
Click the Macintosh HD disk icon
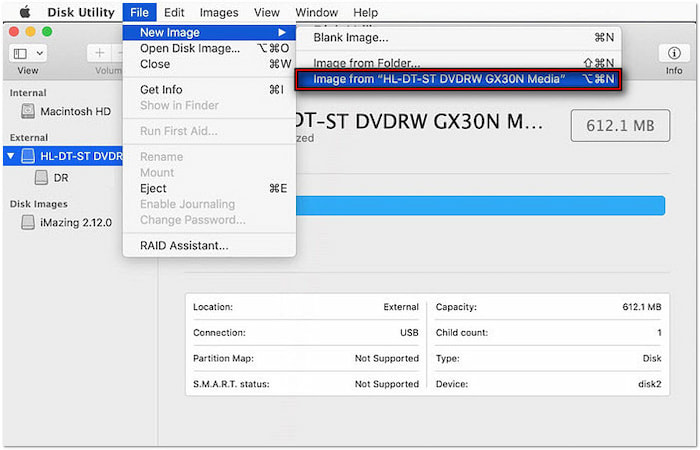27,111
